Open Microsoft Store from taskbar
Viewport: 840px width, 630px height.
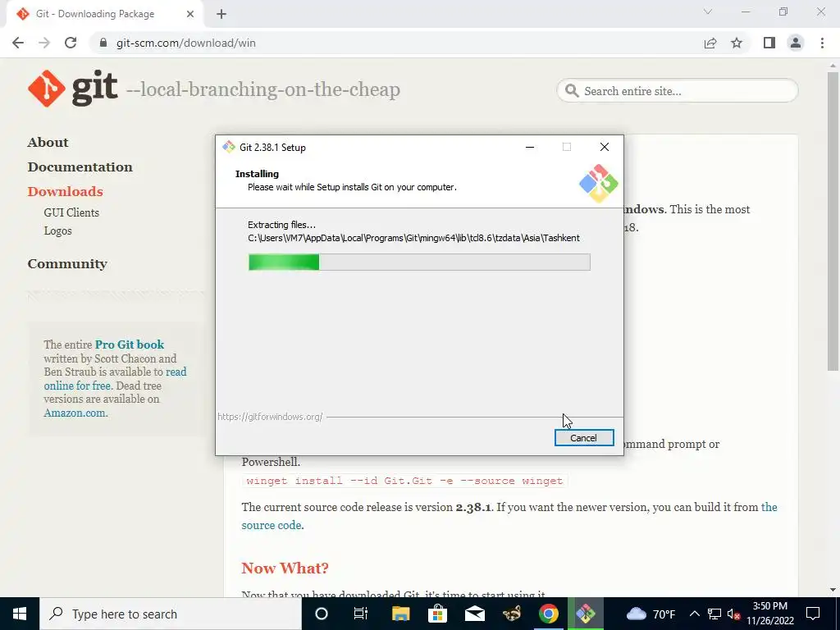click(438, 614)
